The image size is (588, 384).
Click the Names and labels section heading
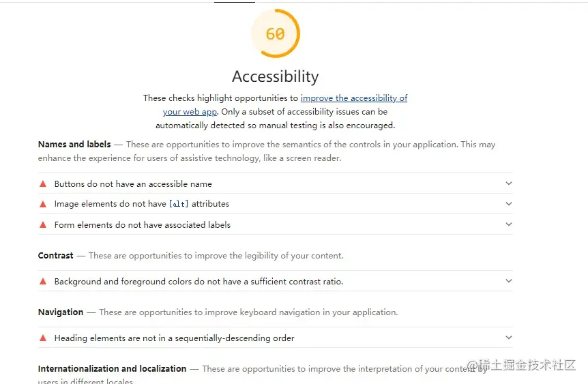click(74, 145)
